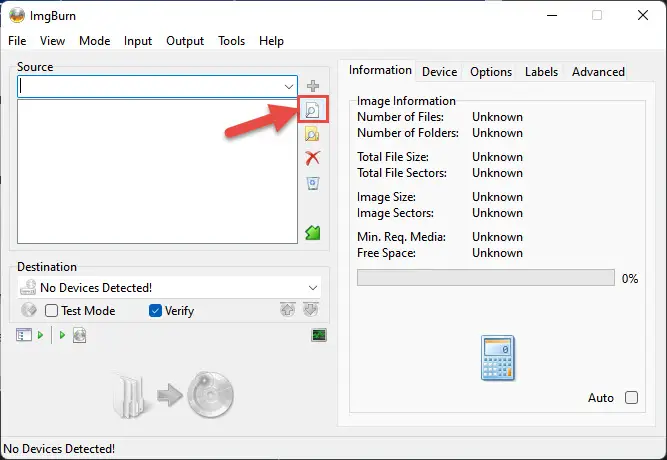Click the Total File Size label
This screenshot has height=460, width=667.
click(393, 157)
